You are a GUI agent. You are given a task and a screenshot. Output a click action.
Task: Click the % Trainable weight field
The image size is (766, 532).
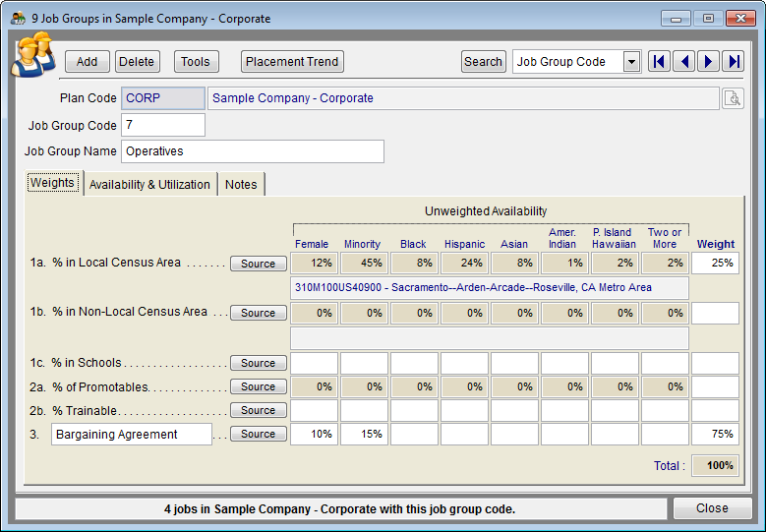tap(715, 410)
